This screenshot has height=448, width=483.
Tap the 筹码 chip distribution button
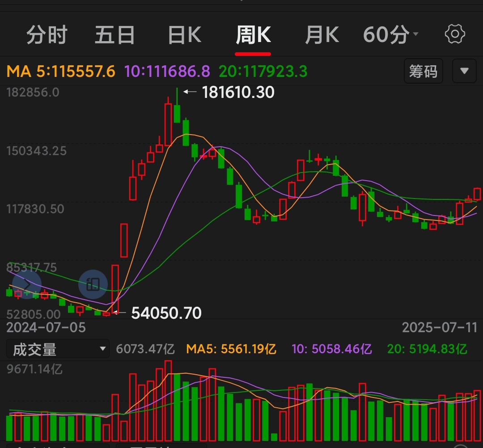423,71
